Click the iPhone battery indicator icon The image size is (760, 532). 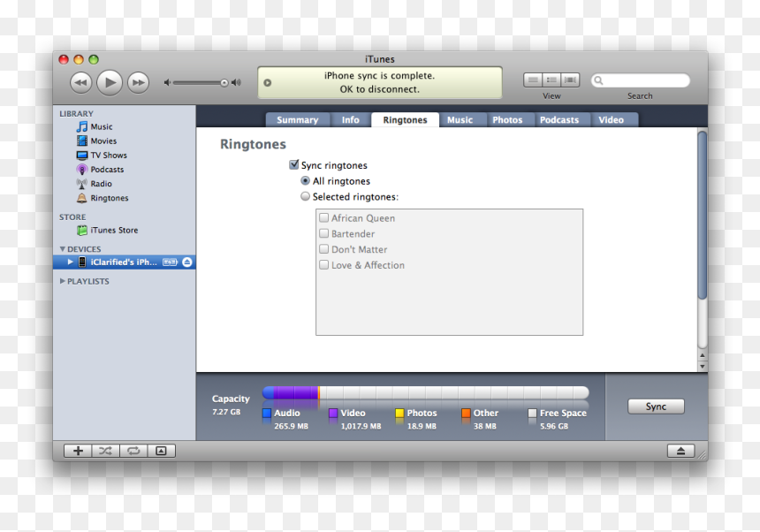tap(171, 262)
